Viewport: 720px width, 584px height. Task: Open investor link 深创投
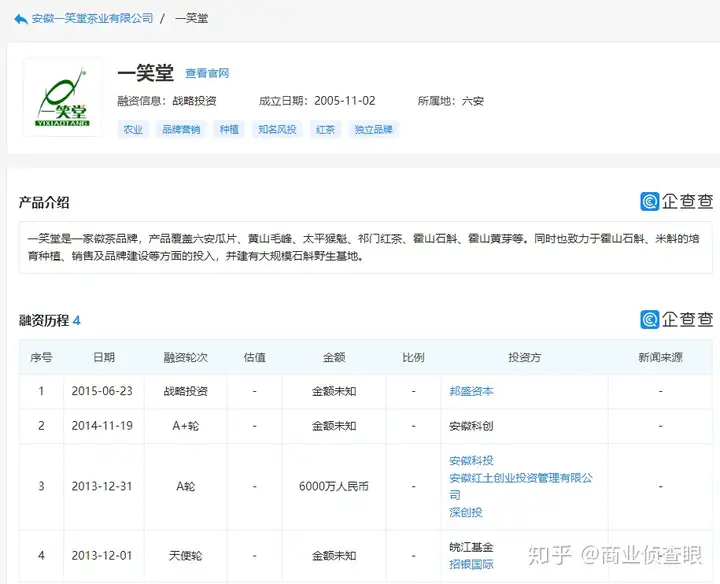point(466,512)
